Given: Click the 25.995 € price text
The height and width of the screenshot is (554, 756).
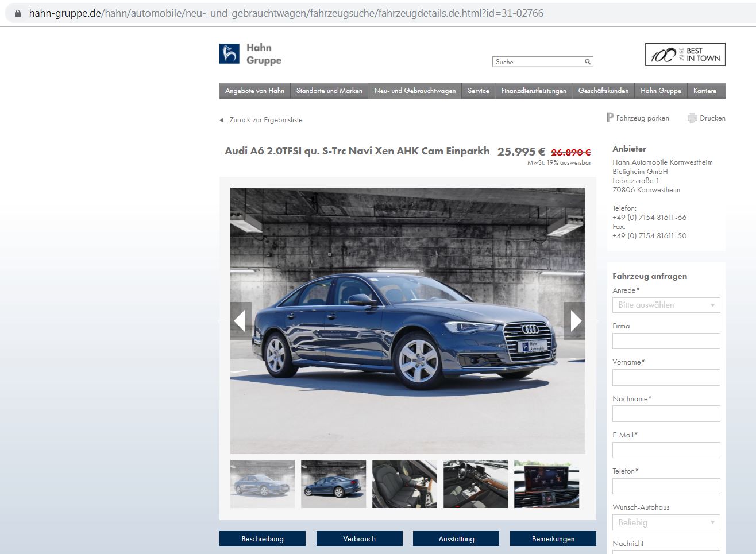Looking at the screenshot, I should [x=521, y=152].
